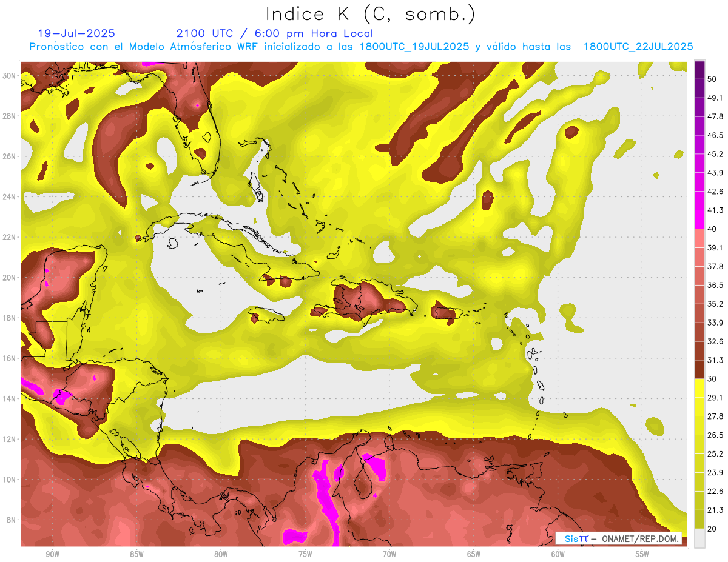Select the '19-Jul-2025' date text
The width and height of the screenshot is (728, 562).
coord(76,33)
